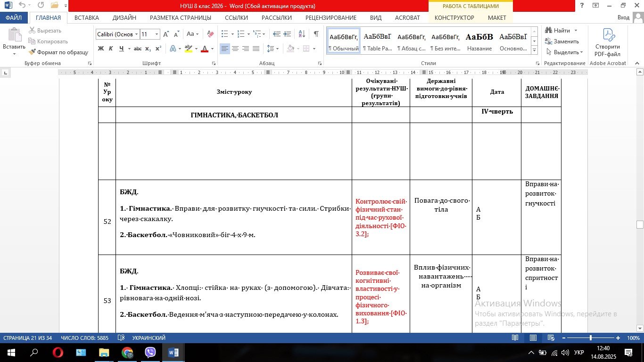
Task: Click the Format Painter (Формат по образцу) button
Action: click(x=58, y=52)
